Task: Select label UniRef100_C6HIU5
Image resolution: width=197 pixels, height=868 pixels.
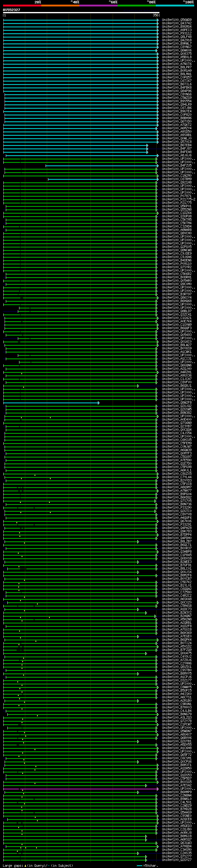Action: tap(176, 440)
